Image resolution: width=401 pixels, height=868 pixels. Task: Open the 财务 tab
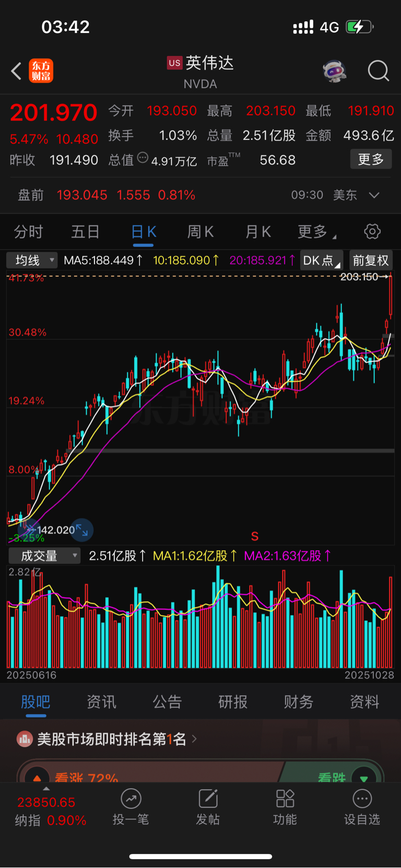[299, 702]
